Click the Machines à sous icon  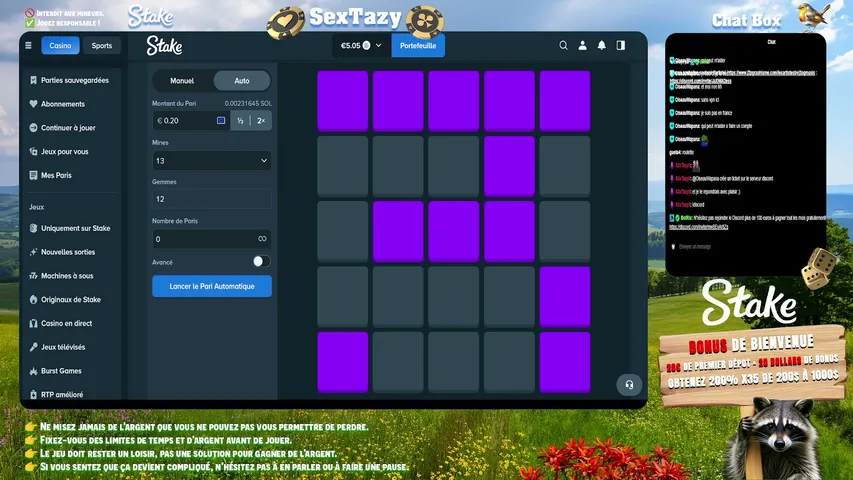click(x=33, y=276)
